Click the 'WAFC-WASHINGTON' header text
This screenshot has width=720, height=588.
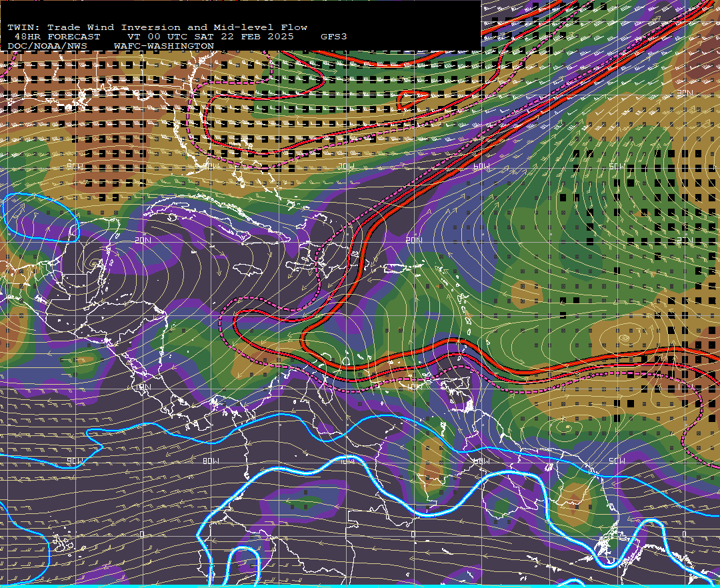click(164, 47)
